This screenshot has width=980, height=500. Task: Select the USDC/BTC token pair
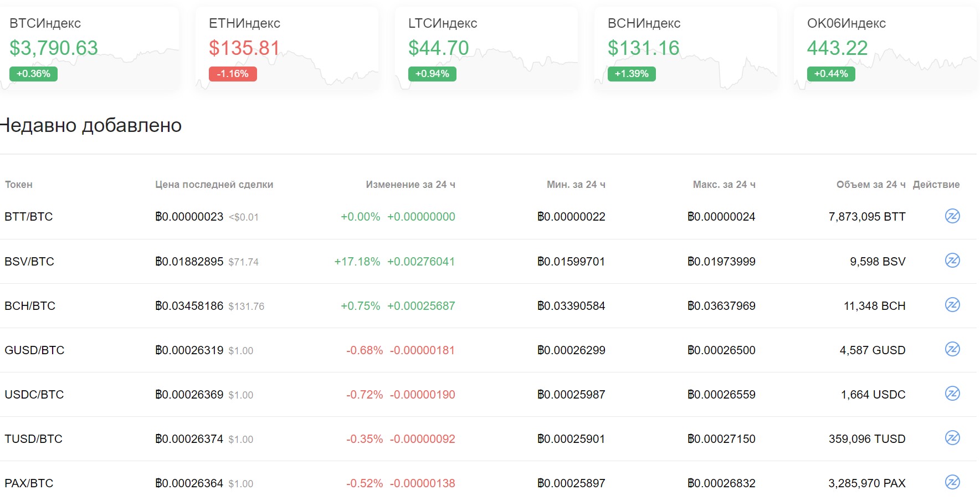(x=34, y=394)
